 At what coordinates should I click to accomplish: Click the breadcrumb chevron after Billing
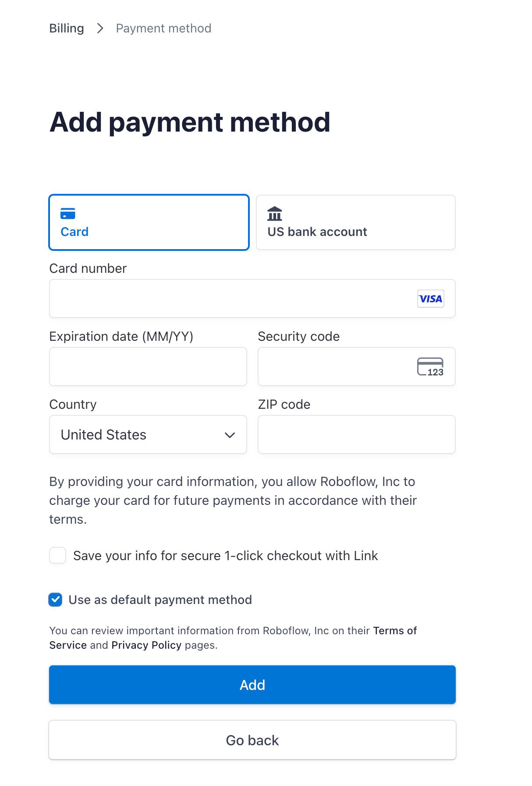tap(100, 29)
